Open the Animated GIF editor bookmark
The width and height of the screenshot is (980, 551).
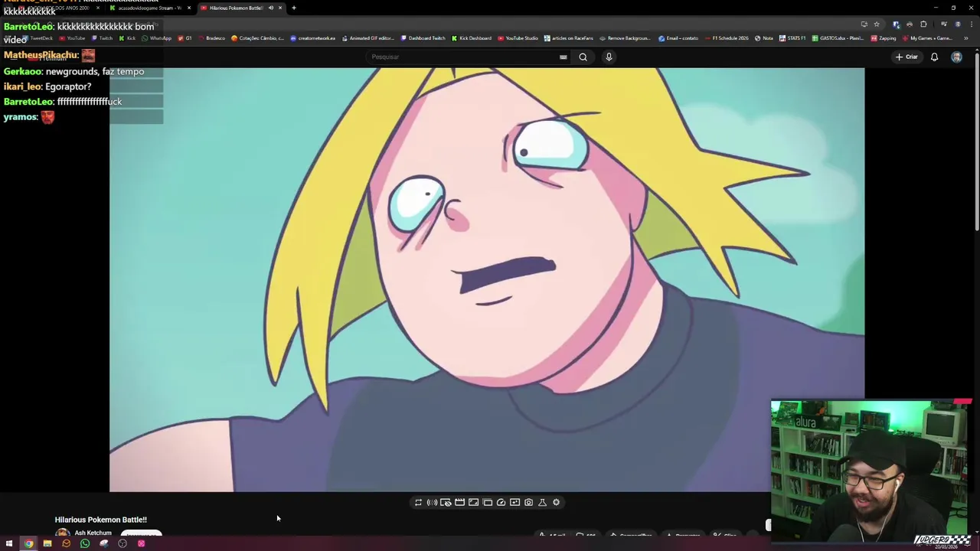coord(367,38)
